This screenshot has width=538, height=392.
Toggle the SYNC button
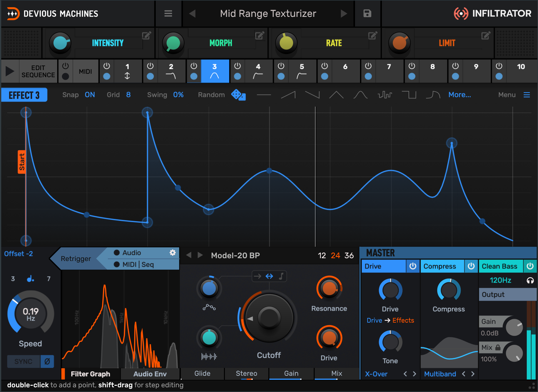[x=23, y=361]
